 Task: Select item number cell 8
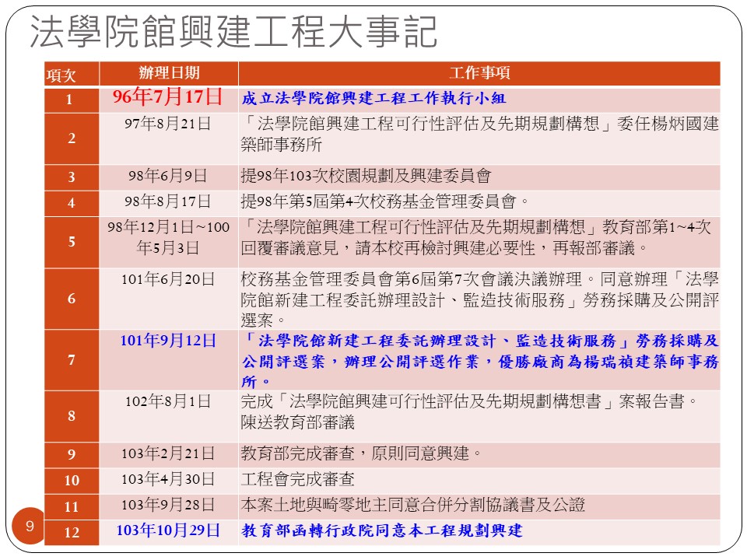pyautogui.click(x=72, y=416)
